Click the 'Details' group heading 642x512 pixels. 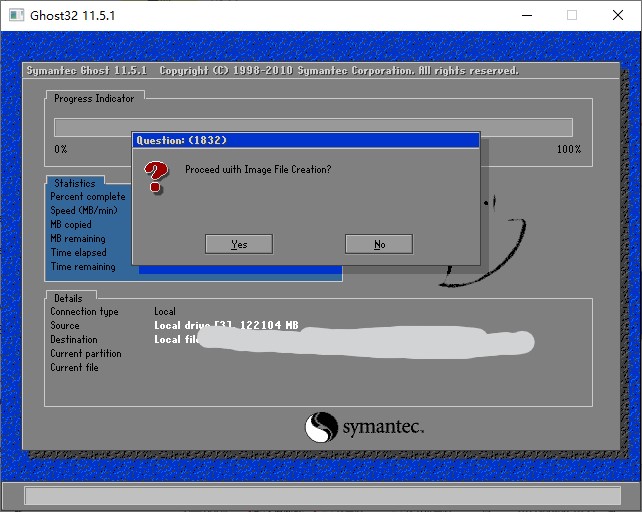68,298
